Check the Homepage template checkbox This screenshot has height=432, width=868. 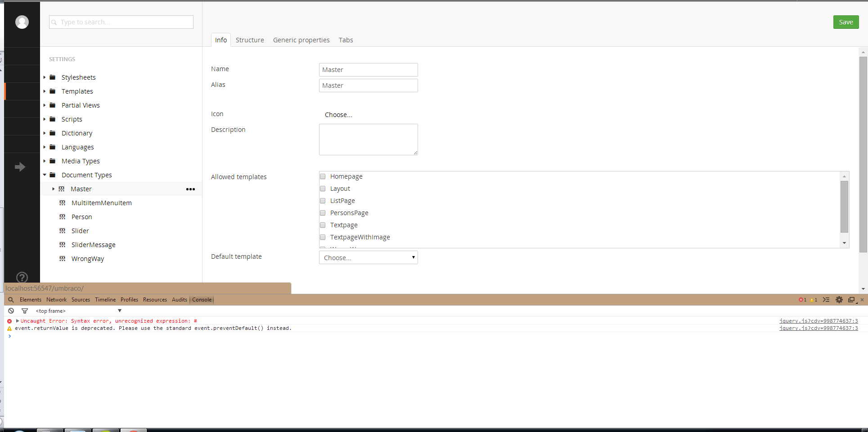323,176
